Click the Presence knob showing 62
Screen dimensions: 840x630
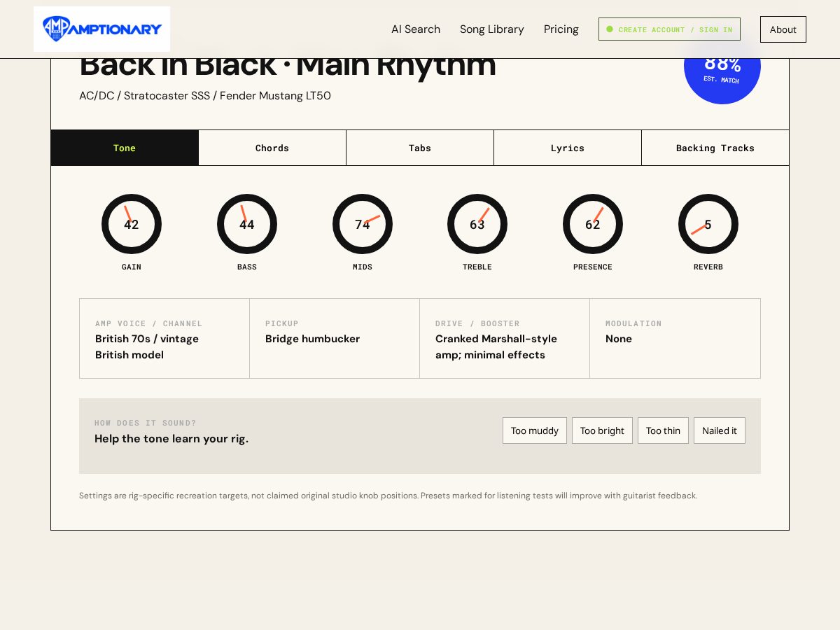coord(593,224)
